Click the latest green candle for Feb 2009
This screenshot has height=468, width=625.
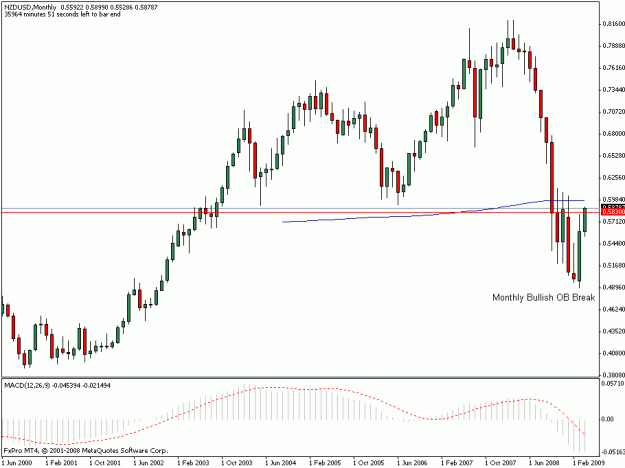[x=585, y=220]
